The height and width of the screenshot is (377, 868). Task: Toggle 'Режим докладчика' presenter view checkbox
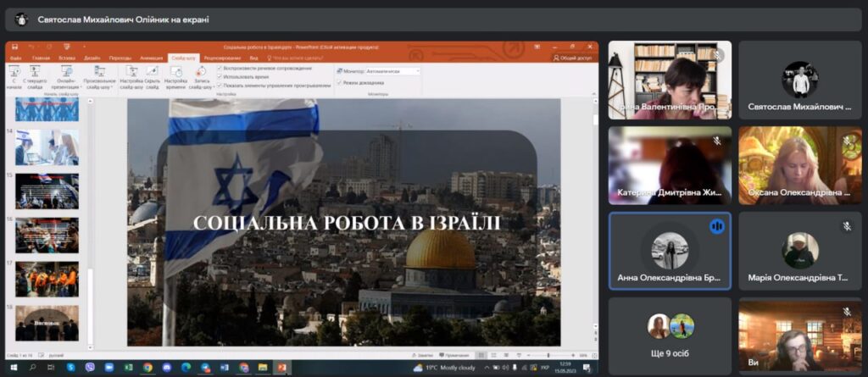341,82
